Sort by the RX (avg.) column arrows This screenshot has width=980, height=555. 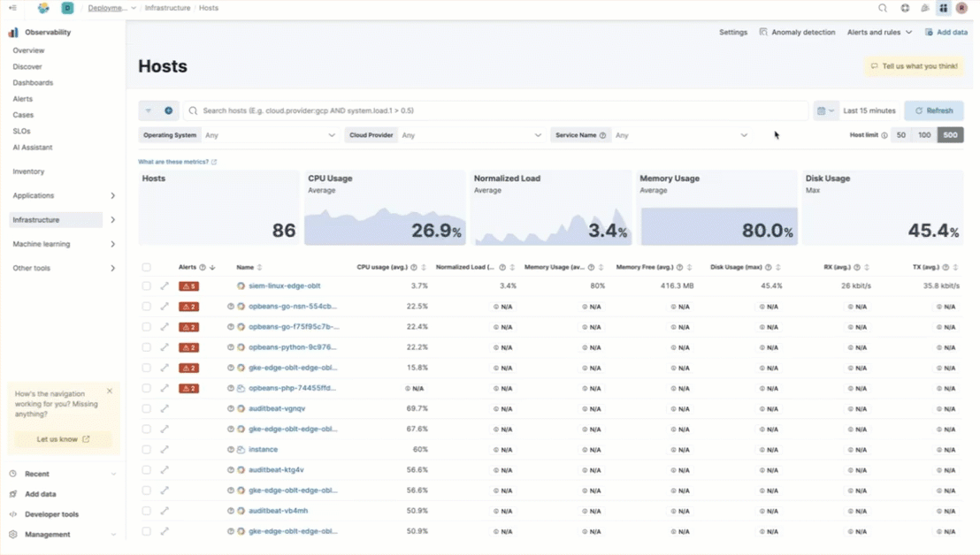pos(867,267)
